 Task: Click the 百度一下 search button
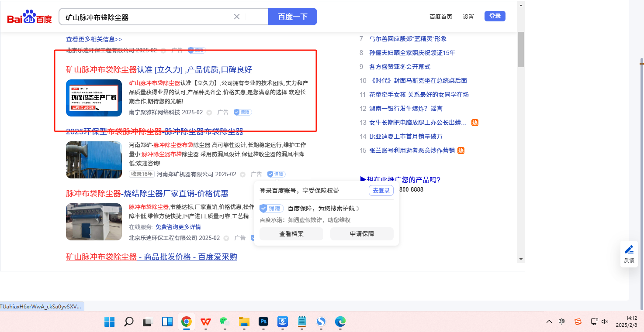(293, 17)
